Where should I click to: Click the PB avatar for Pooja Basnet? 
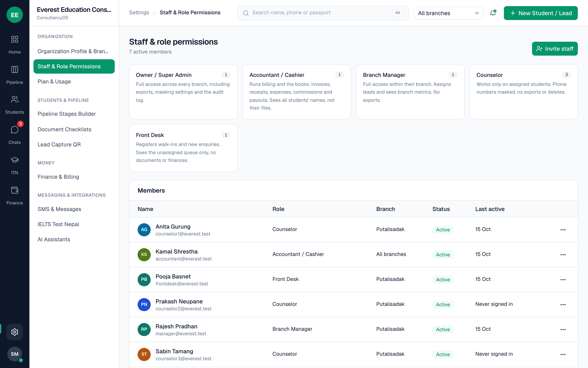(144, 279)
